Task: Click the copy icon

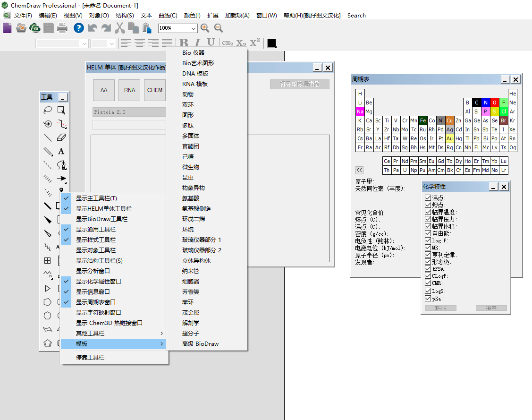Action: click(x=133, y=28)
